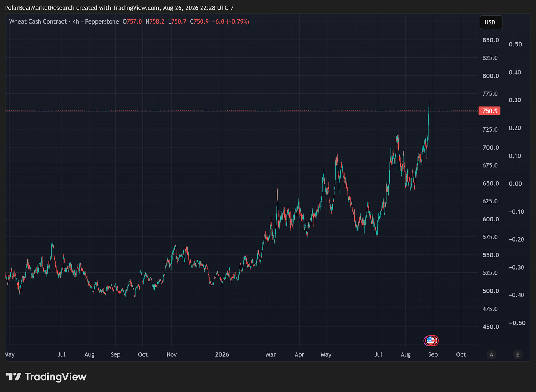Click the 575.0 price axis label

491,237
